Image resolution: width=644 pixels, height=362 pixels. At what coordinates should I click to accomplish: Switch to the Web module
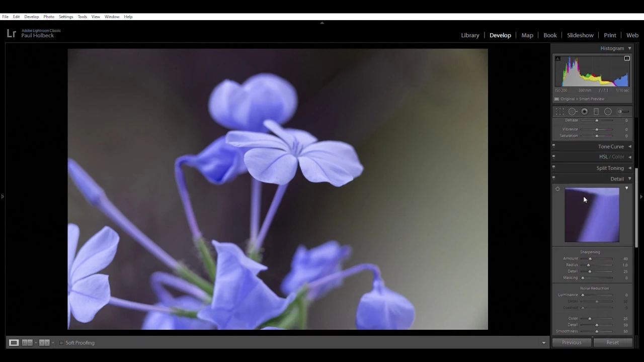632,35
